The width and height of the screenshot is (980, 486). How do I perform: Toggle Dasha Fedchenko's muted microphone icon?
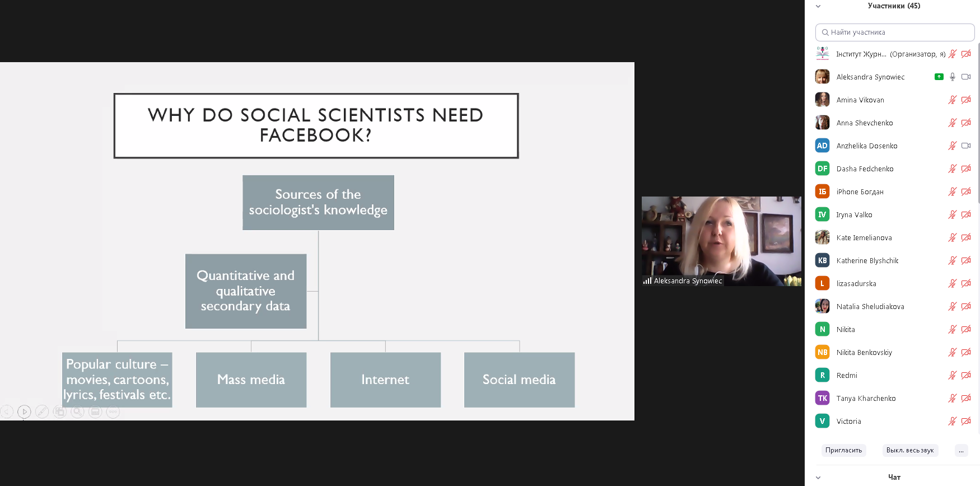click(x=953, y=169)
